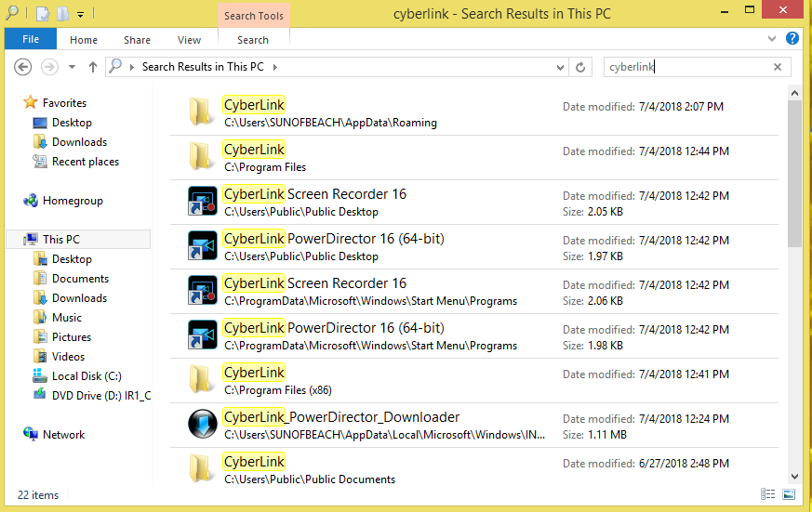This screenshot has width=812, height=512.
Task: Open Desktop under Favorites
Action: 72,123
